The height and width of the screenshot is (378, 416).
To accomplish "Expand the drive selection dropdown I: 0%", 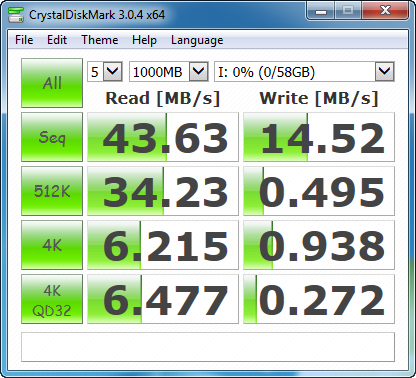I will (x=304, y=71).
